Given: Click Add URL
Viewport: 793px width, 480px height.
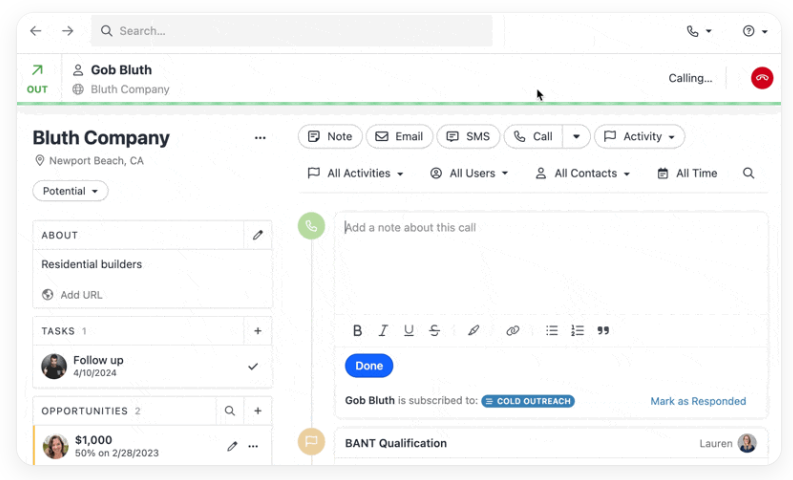Looking at the screenshot, I should (x=81, y=295).
